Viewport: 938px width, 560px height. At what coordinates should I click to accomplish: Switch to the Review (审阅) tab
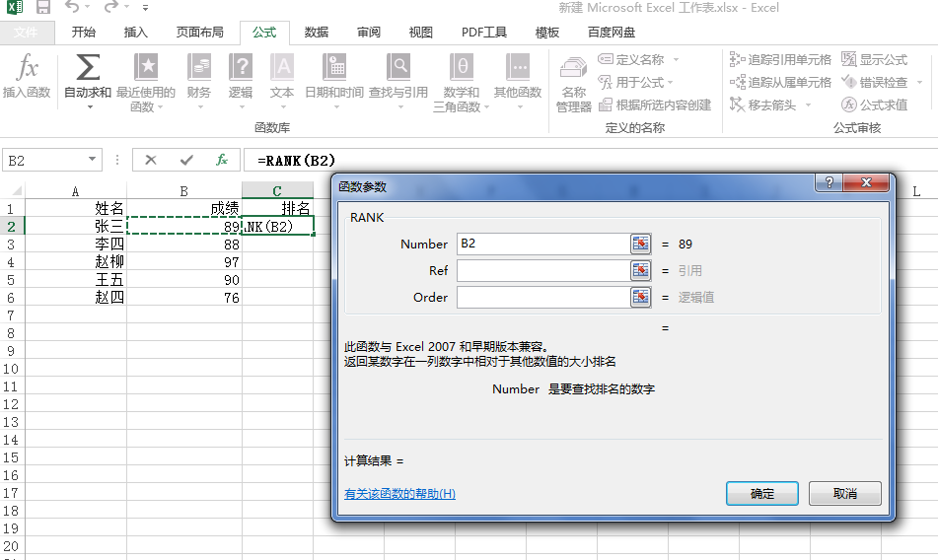pyautogui.click(x=369, y=33)
